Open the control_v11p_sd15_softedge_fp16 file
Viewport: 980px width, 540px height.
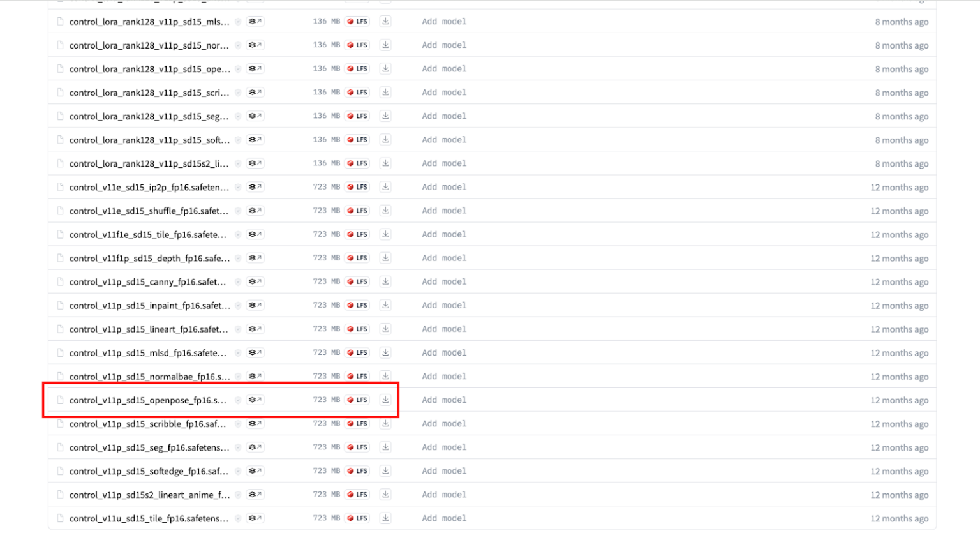pyautogui.click(x=148, y=471)
